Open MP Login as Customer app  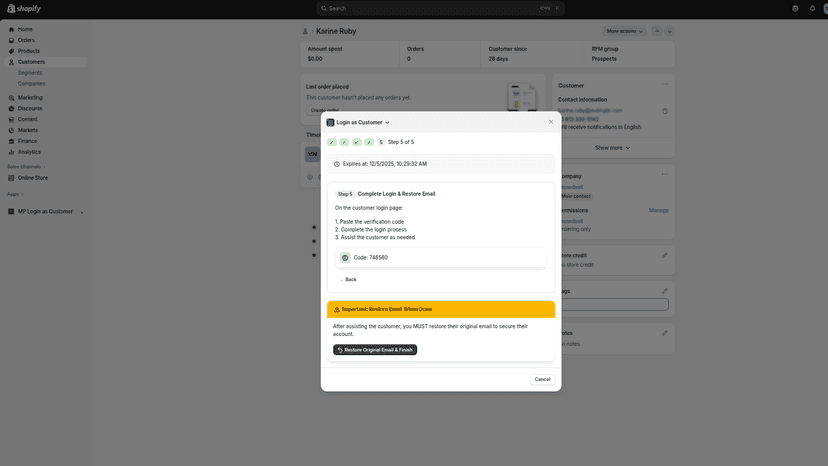pyautogui.click(x=45, y=211)
